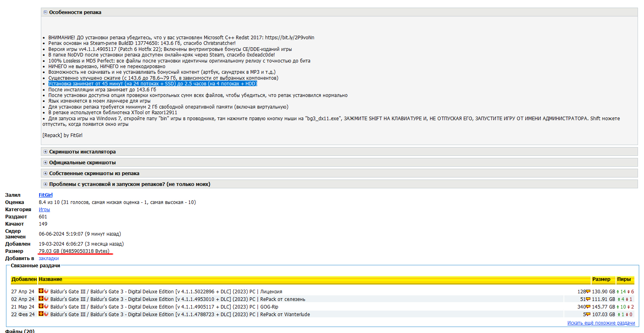
Task: Select the highlighted Установка занимает line
Action: 153,84
